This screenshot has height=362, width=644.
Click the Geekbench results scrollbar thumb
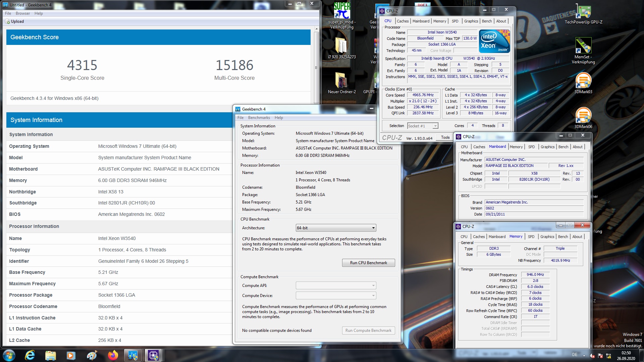pos(316,67)
